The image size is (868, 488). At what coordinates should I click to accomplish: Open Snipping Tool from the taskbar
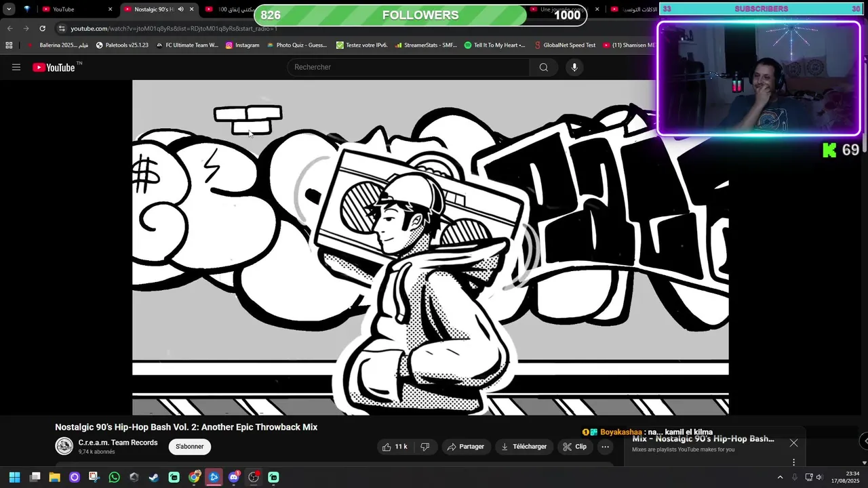tap(94, 477)
